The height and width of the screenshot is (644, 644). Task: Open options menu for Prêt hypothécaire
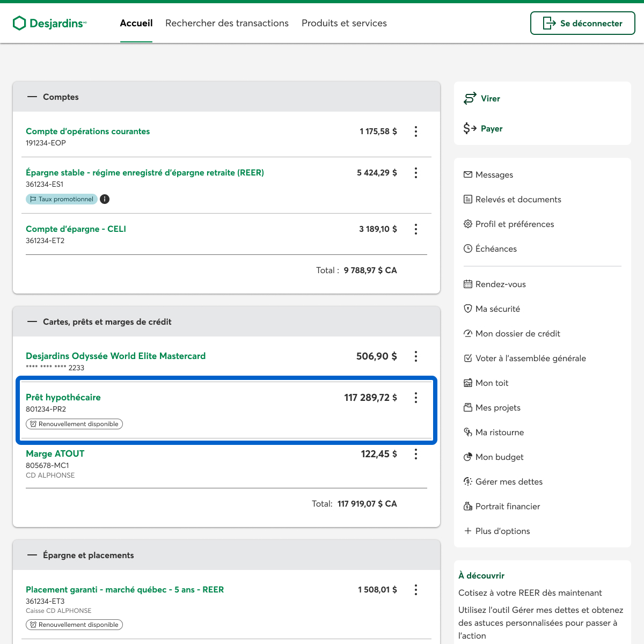pos(416,398)
